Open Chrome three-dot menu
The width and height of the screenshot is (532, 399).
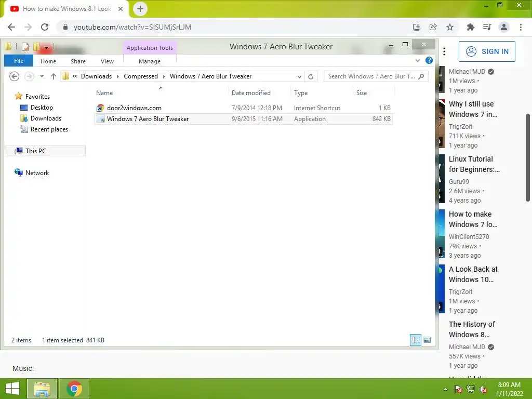click(521, 27)
